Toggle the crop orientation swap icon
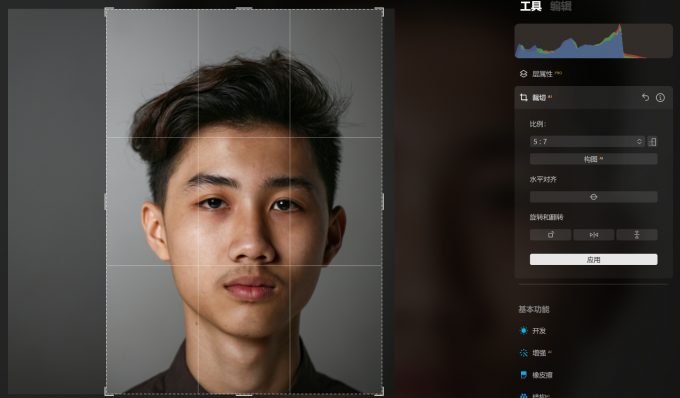 [652, 142]
